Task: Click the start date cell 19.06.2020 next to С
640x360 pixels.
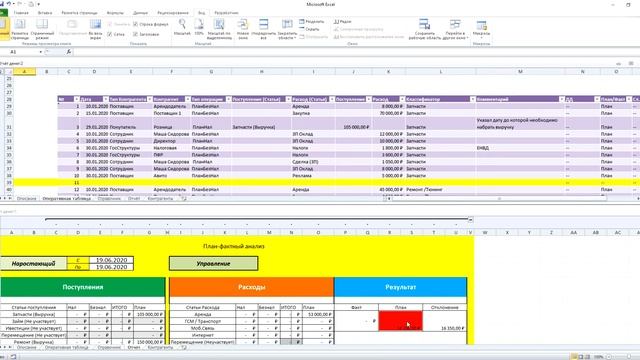Action: 111,260
